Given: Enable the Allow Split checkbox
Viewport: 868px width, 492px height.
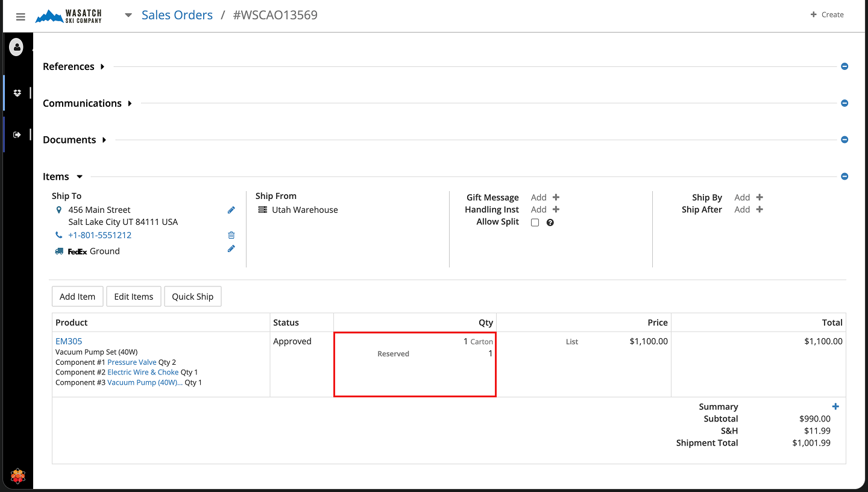Looking at the screenshot, I should pos(535,222).
